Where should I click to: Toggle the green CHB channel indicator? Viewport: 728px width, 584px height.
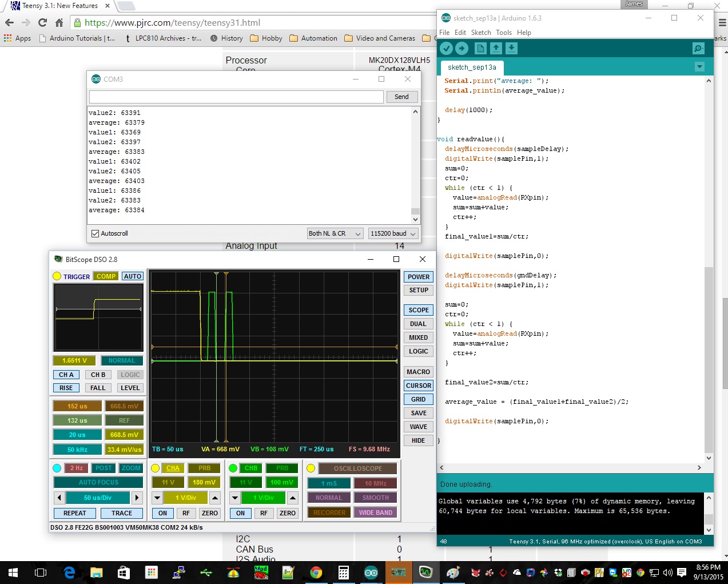(233, 468)
